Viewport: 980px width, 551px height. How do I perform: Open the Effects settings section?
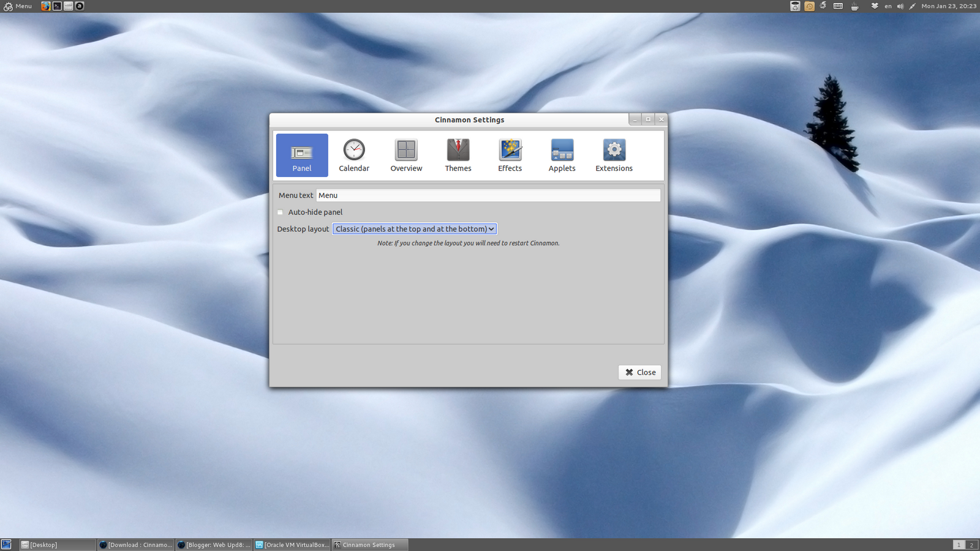[509, 155]
